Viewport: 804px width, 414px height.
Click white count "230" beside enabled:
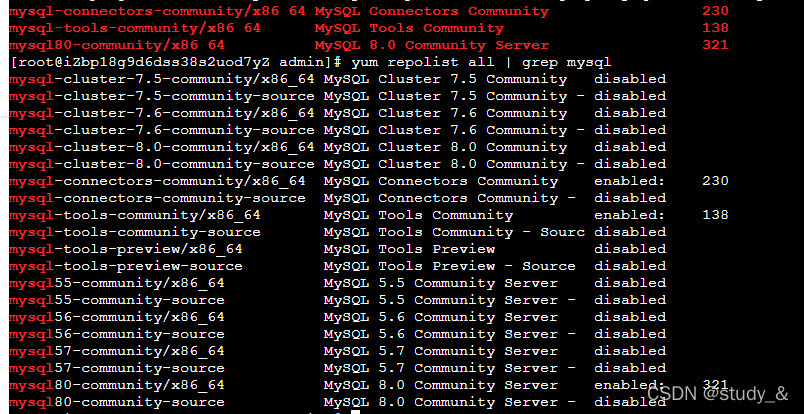[715, 181]
